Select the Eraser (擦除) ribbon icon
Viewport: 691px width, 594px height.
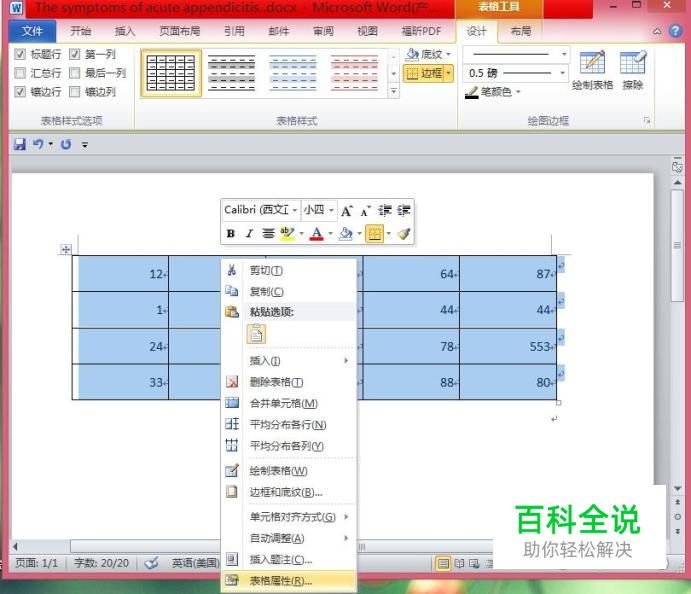[x=632, y=63]
